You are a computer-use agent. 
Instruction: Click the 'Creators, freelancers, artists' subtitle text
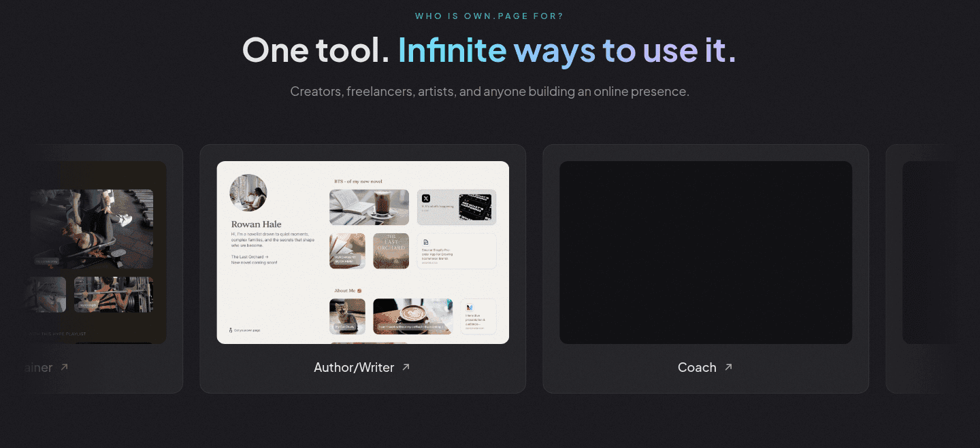(490, 91)
